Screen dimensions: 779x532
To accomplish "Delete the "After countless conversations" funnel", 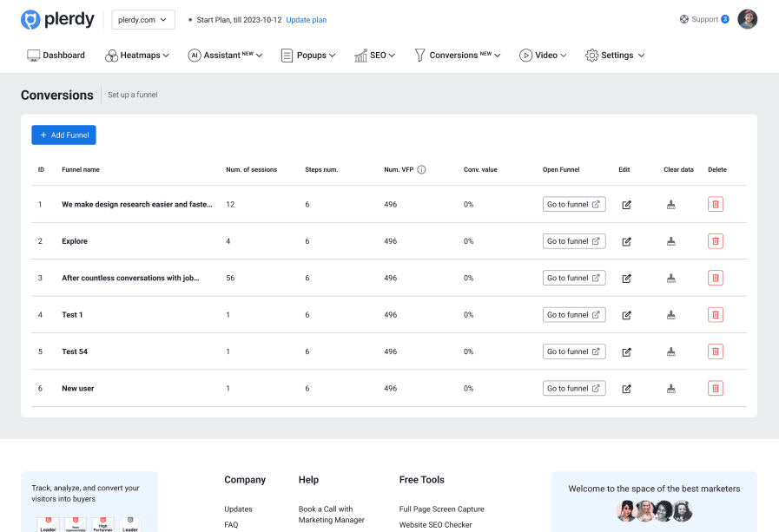I will 715,278.
